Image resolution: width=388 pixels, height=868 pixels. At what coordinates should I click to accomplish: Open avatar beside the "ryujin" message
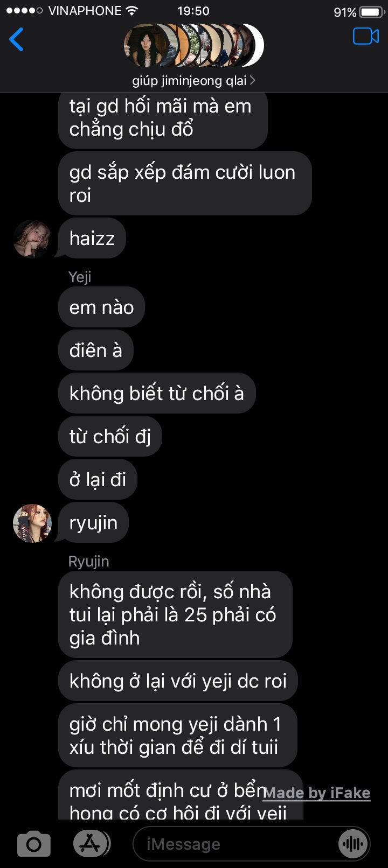coord(32,523)
